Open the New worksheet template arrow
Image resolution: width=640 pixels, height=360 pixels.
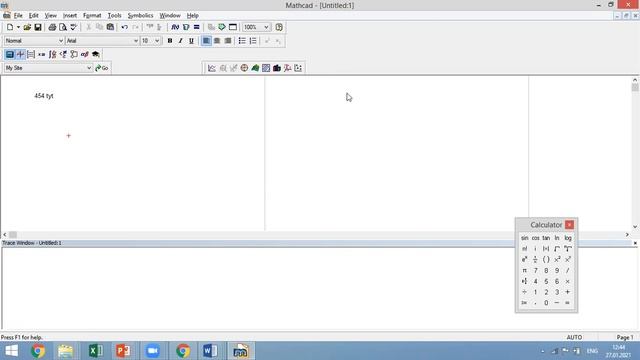[18, 27]
